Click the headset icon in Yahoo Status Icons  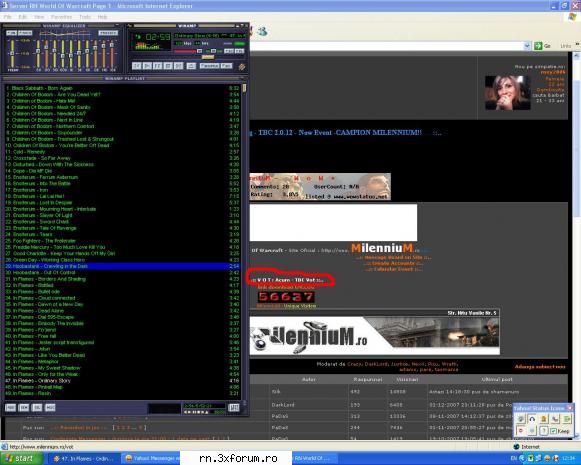click(x=532, y=419)
